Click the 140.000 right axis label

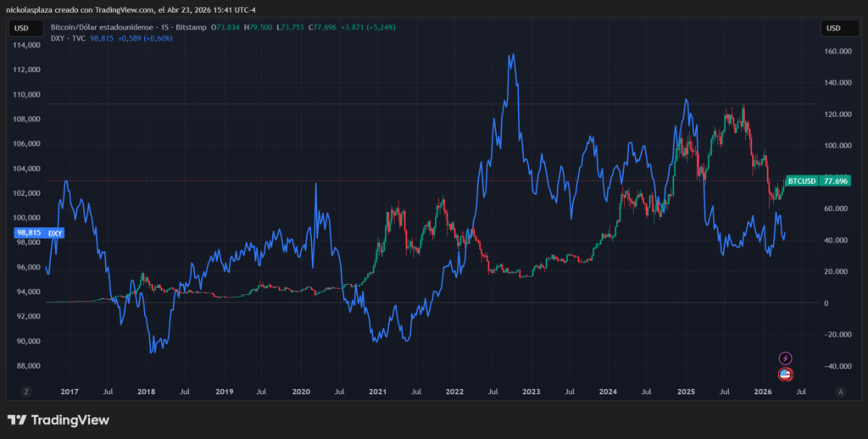coord(838,83)
